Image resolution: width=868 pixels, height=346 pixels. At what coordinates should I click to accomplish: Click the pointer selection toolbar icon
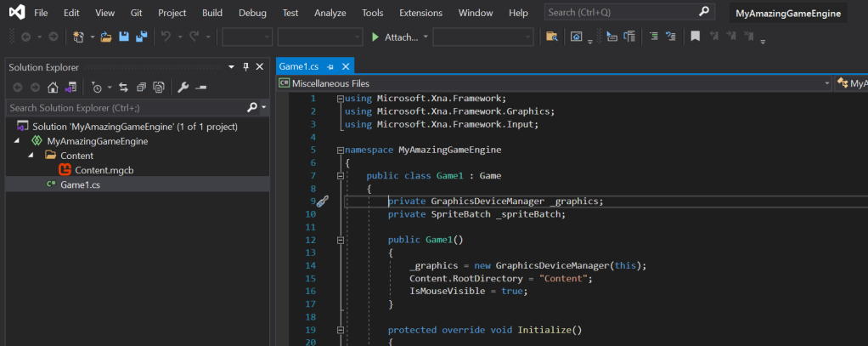click(612, 37)
